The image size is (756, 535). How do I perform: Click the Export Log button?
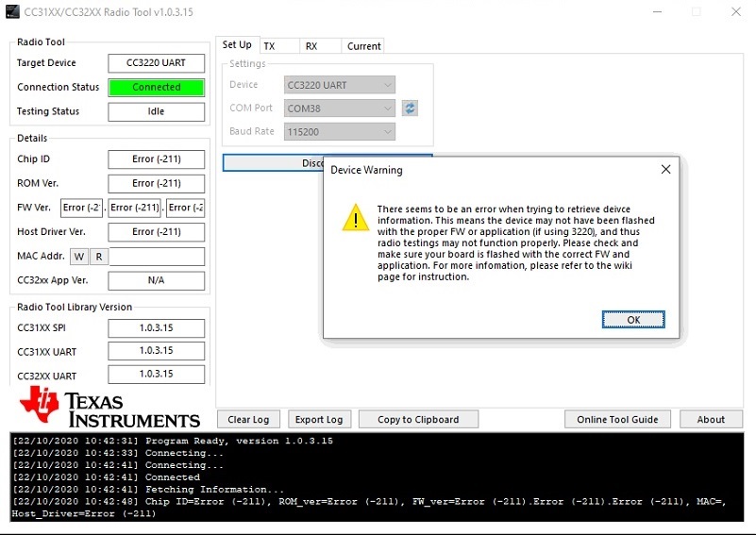pos(319,419)
